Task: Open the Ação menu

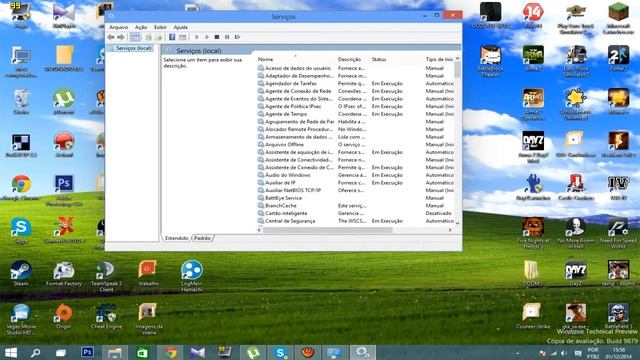Action: [141, 27]
